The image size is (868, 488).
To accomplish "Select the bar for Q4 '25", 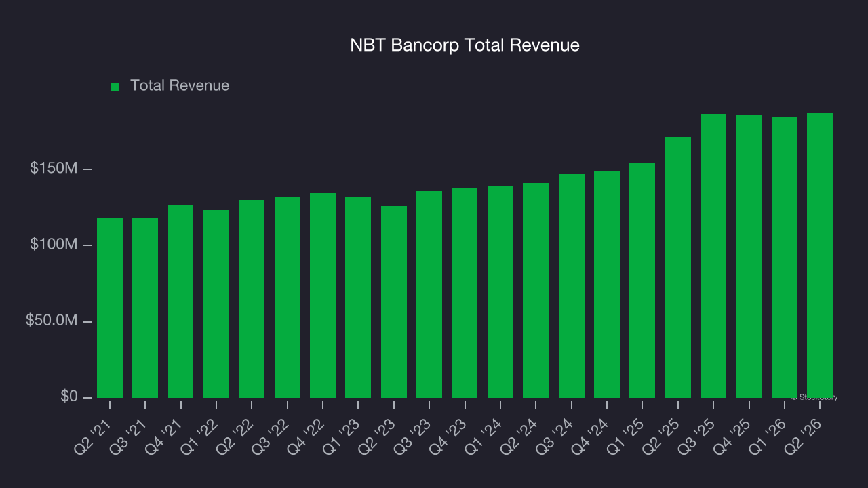I will coord(749,256).
